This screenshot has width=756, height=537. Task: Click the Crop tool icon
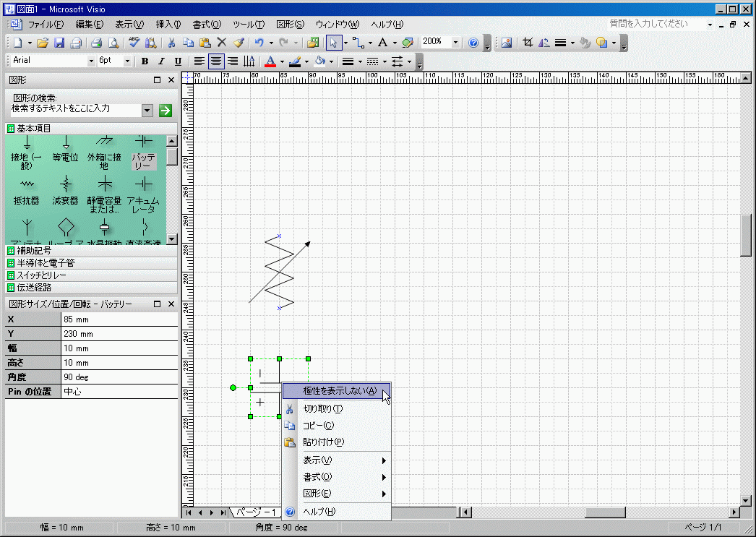coord(528,43)
